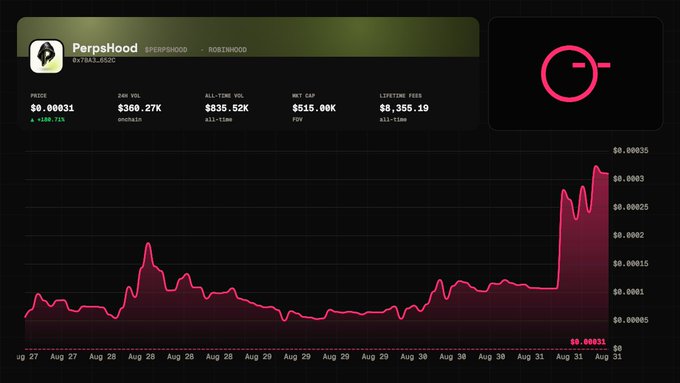Click the $0.0001 y-axis label

(628, 292)
